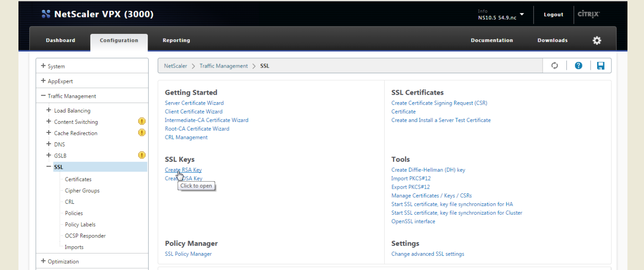Open the blue help question mark icon
The image size is (644, 270).
coord(578,66)
